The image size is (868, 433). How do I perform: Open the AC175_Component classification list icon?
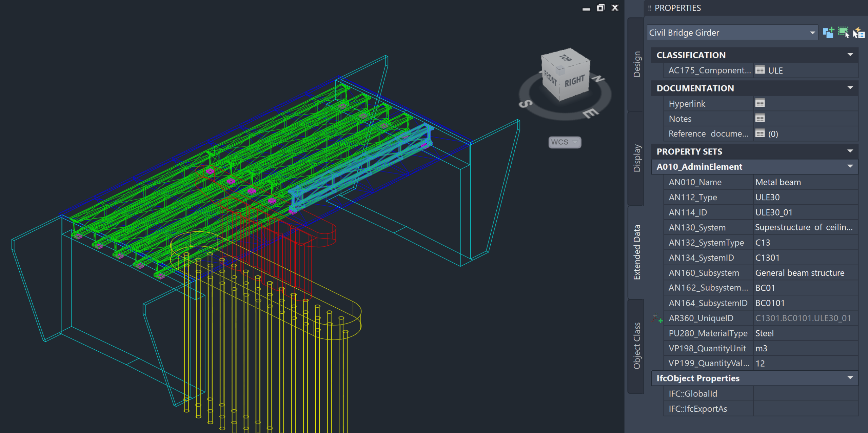[760, 70]
